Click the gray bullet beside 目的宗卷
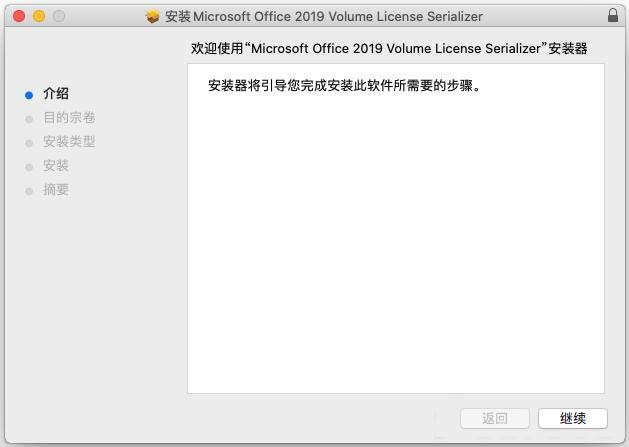The width and height of the screenshot is (629, 447). 29,118
